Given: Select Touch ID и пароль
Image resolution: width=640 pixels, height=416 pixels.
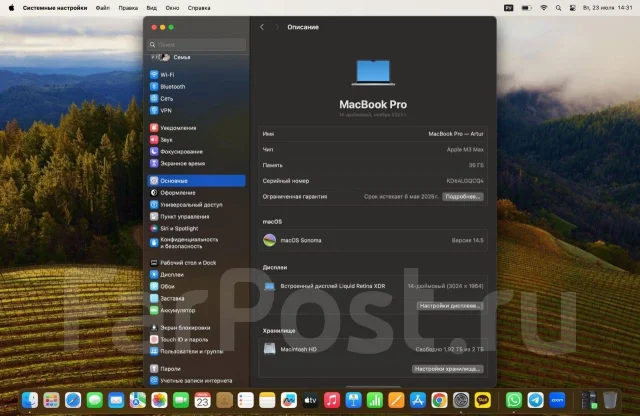Looking at the screenshot, I should (x=196, y=340).
